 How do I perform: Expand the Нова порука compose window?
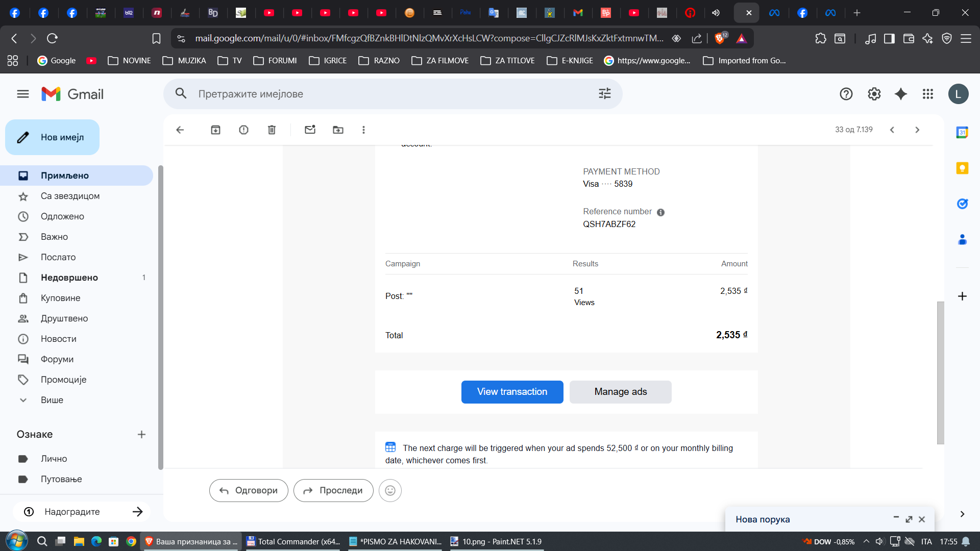click(909, 519)
